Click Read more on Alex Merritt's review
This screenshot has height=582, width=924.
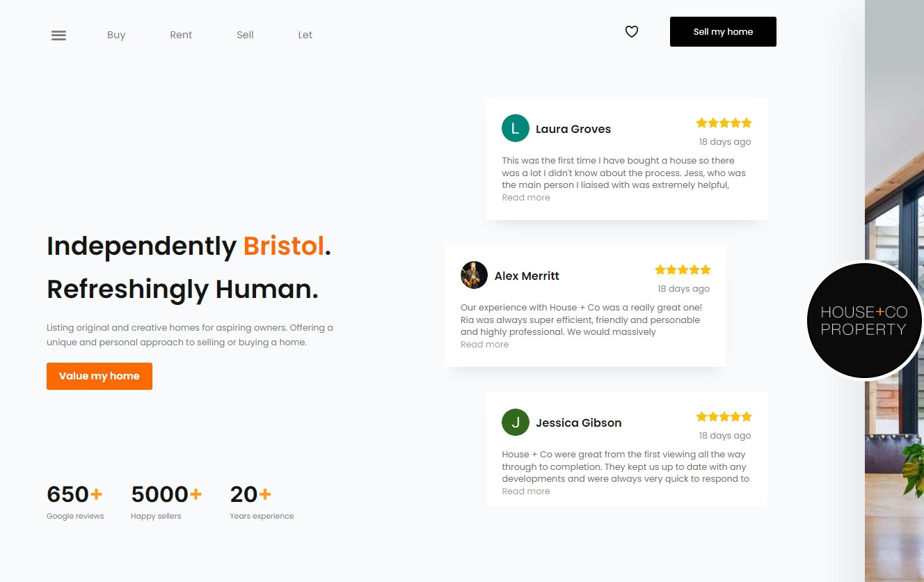(484, 344)
